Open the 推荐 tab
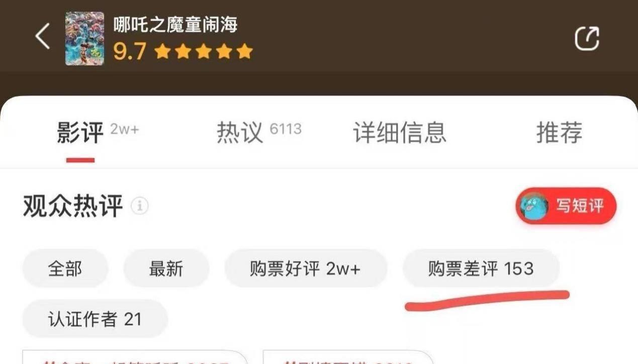 (x=559, y=133)
